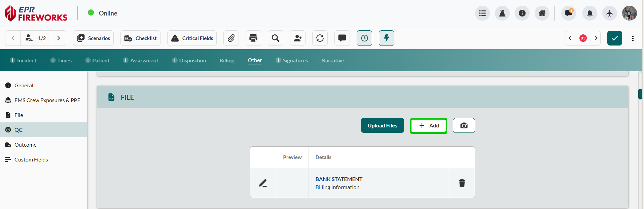The width and height of the screenshot is (644, 209).
Task: Click the Add file button
Action: click(x=429, y=125)
